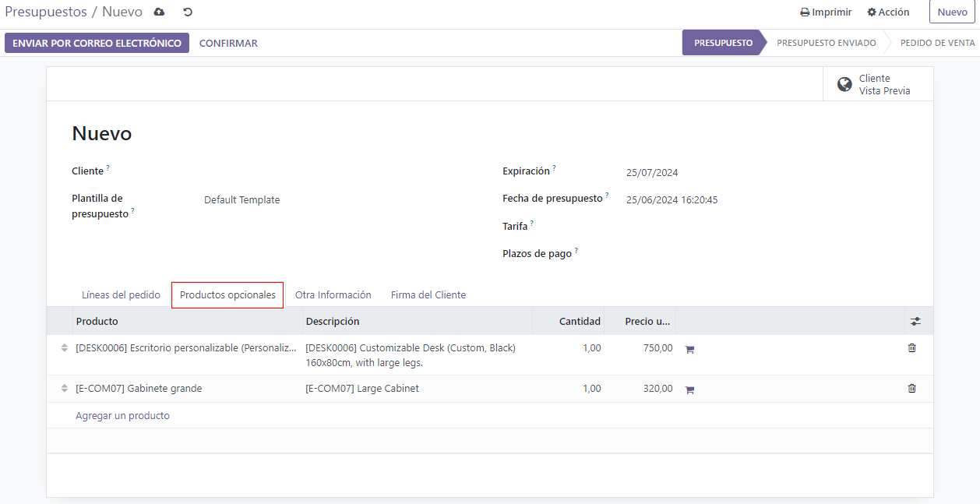The width and height of the screenshot is (980, 504).
Task: Click the reorder handle on E-COM07 row
Action: tap(65, 389)
